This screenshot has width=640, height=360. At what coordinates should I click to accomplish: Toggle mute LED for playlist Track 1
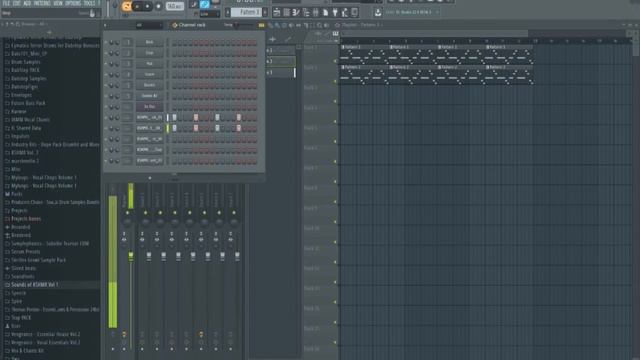click(336, 61)
